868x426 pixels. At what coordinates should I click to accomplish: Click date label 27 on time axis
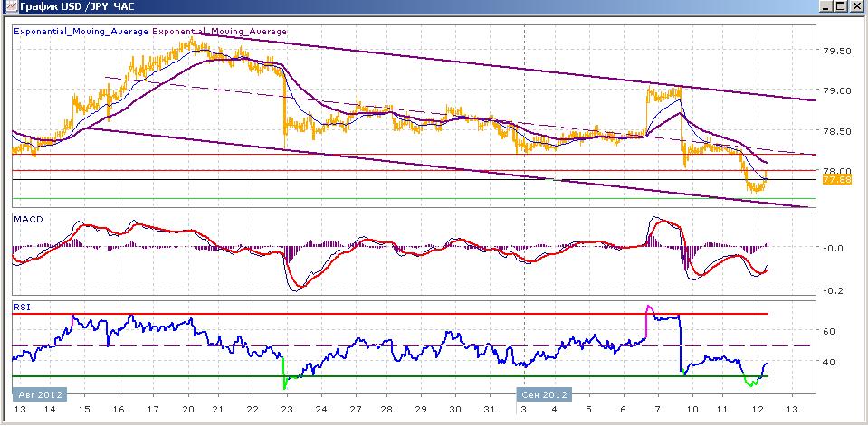click(x=355, y=410)
